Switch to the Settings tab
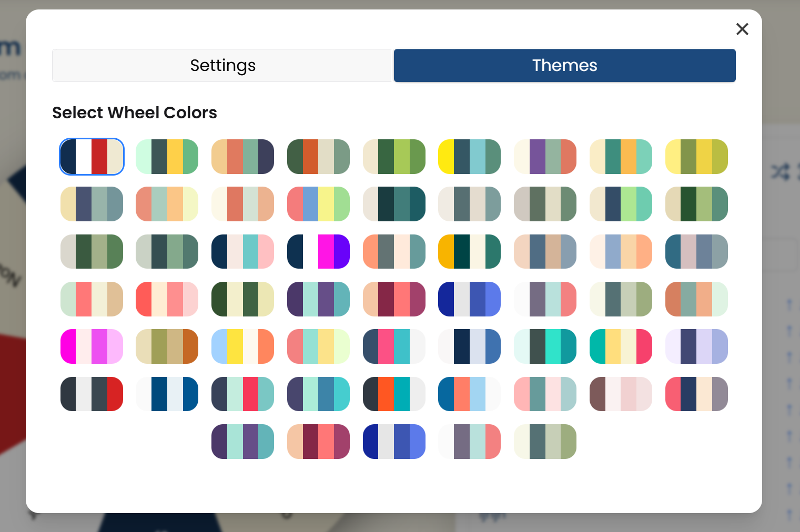800x532 pixels. click(222, 65)
